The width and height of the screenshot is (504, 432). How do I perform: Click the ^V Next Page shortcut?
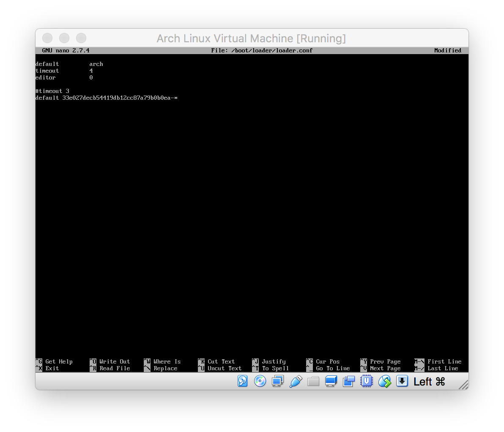click(380, 368)
